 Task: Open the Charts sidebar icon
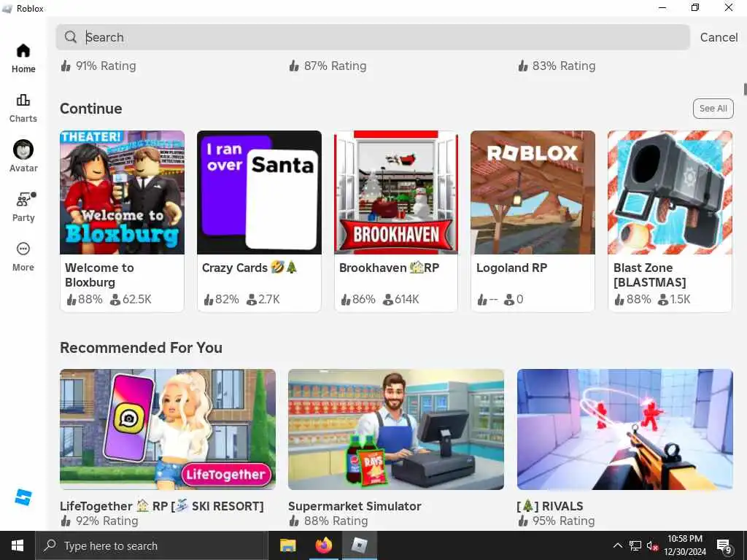click(23, 108)
